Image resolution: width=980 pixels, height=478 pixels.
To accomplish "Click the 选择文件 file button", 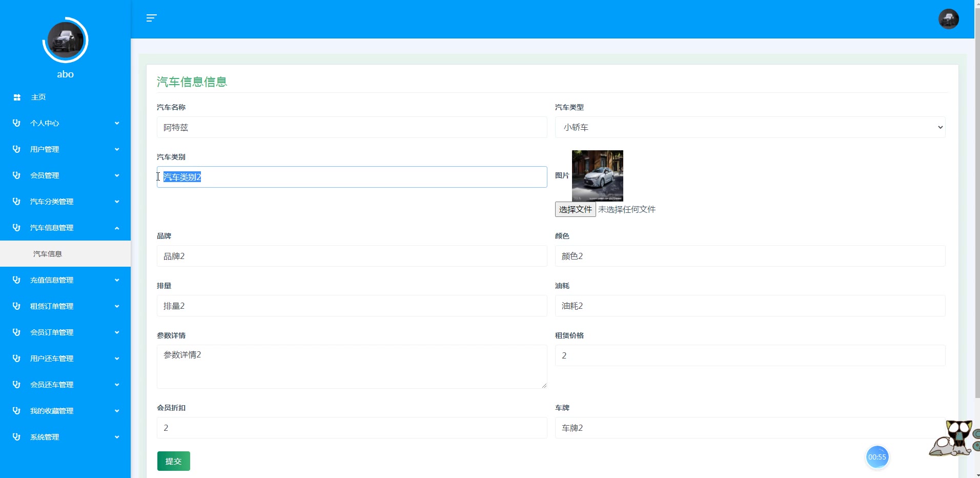I will coord(575,209).
